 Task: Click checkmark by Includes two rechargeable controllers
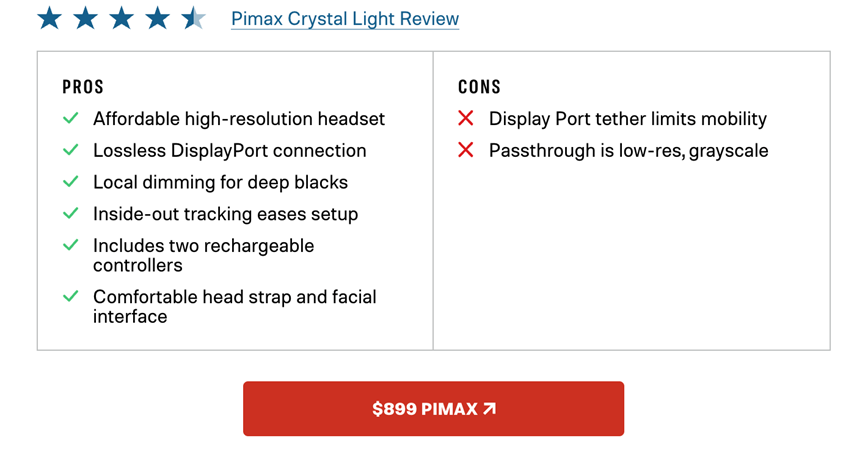click(70, 245)
